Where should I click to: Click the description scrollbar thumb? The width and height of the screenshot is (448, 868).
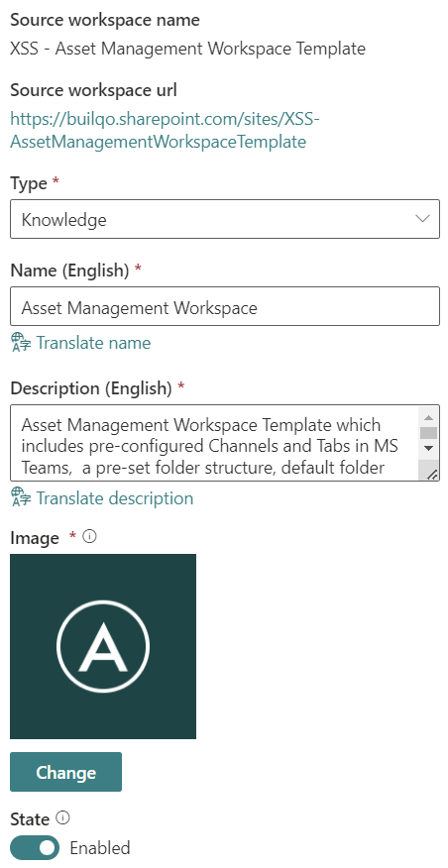click(428, 433)
